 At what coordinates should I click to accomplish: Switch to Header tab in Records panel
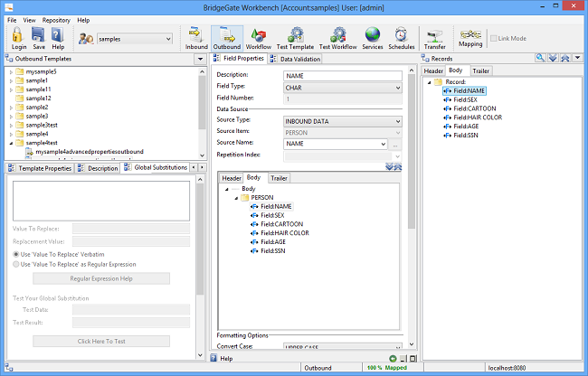tap(433, 70)
